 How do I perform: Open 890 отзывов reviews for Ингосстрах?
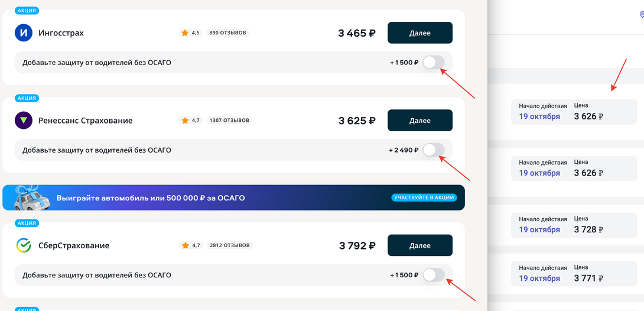(x=227, y=33)
